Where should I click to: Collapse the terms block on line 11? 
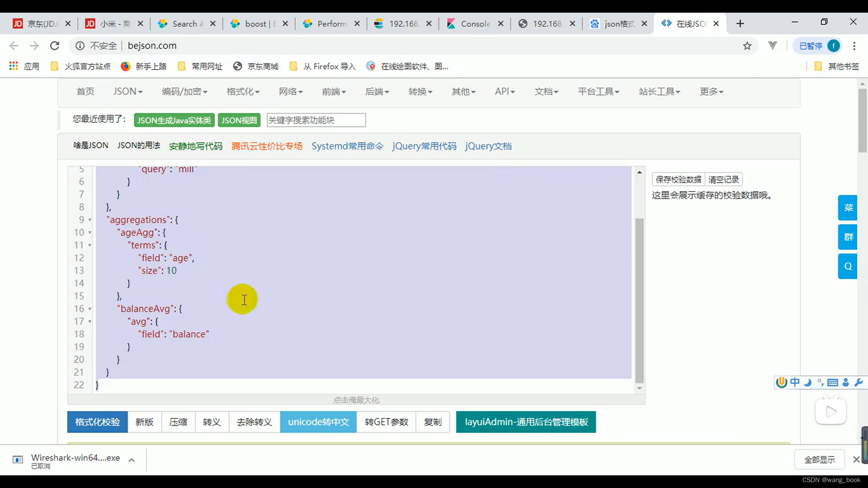coord(90,245)
